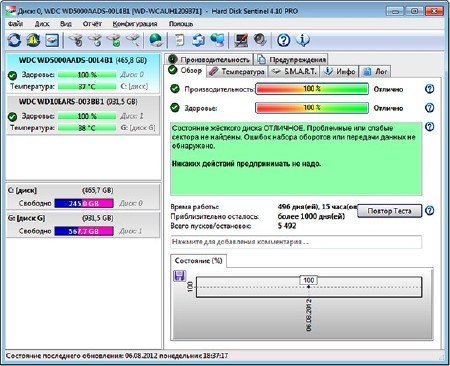Viewport: 450px width, 366px height.
Task: Select the Обзор tab
Action: pyautogui.click(x=185, y=70)
